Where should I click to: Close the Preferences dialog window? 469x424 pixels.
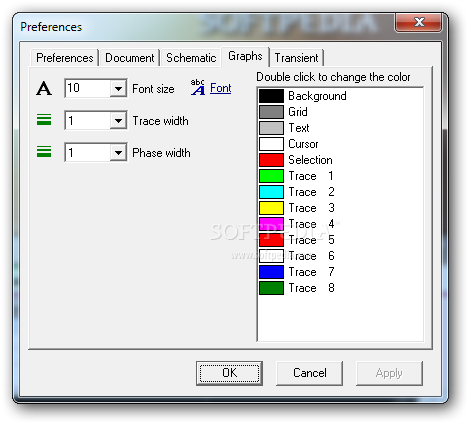point(419,22)
